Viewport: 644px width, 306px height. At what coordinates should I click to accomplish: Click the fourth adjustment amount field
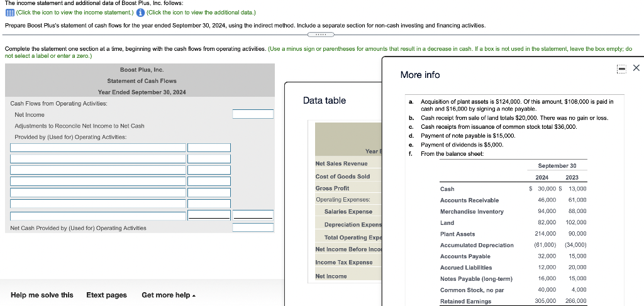pos(209,181)
